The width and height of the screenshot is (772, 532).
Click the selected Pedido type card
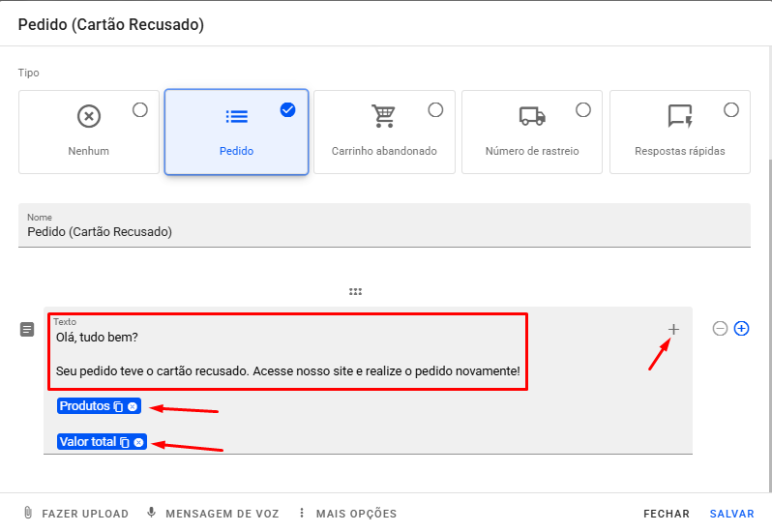[236, 132]
